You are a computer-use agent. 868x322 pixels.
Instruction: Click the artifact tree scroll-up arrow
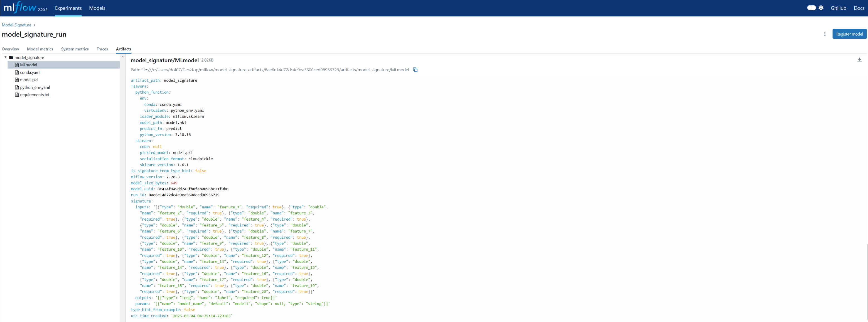coord(123,57)
